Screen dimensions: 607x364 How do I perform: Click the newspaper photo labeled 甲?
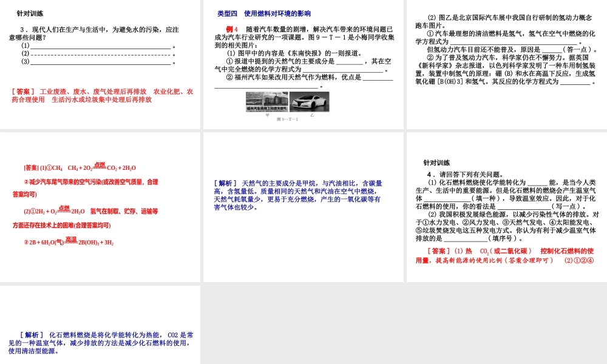266,102
